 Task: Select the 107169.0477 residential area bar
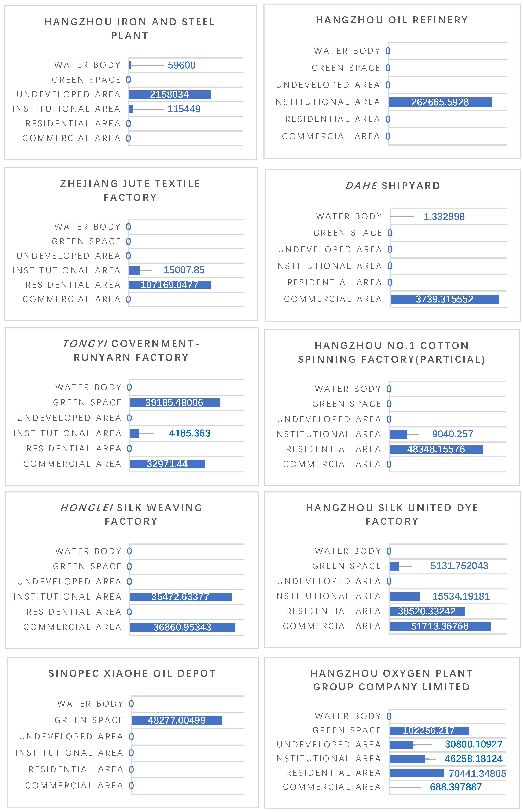[x=169, y=285]
